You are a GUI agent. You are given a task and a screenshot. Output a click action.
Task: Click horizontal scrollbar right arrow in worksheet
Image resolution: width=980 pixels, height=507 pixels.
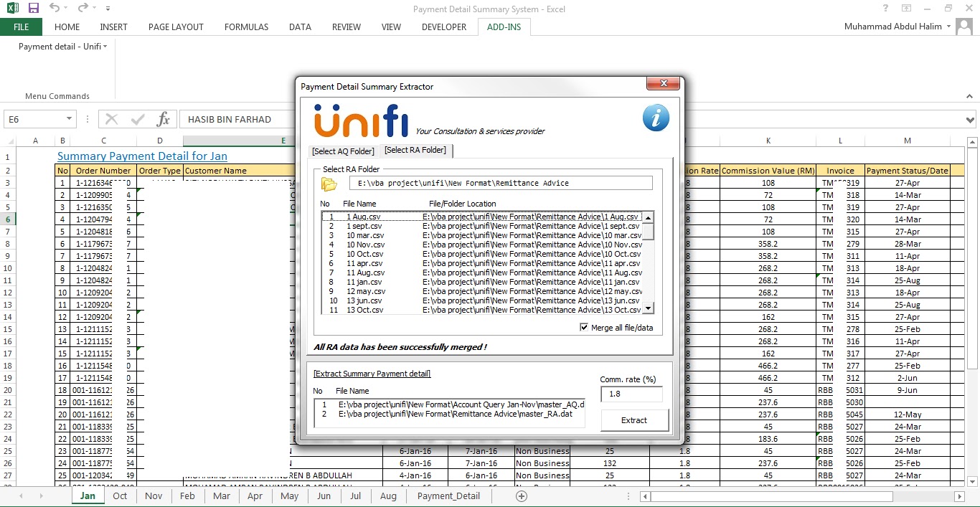click(x=960, y=496)
